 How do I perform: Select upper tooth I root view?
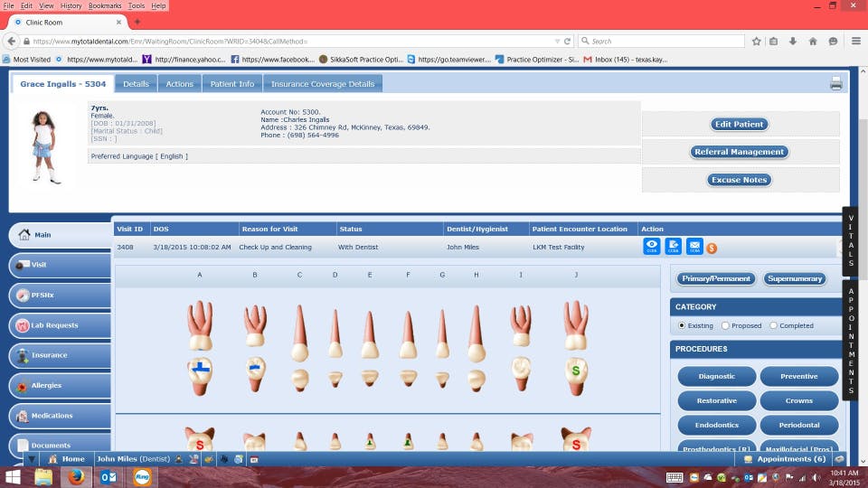click(x=521, y=326)
